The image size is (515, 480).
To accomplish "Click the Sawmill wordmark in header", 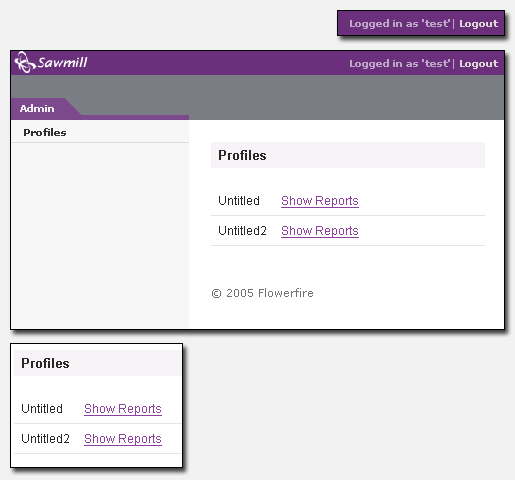I will [62, 63].
